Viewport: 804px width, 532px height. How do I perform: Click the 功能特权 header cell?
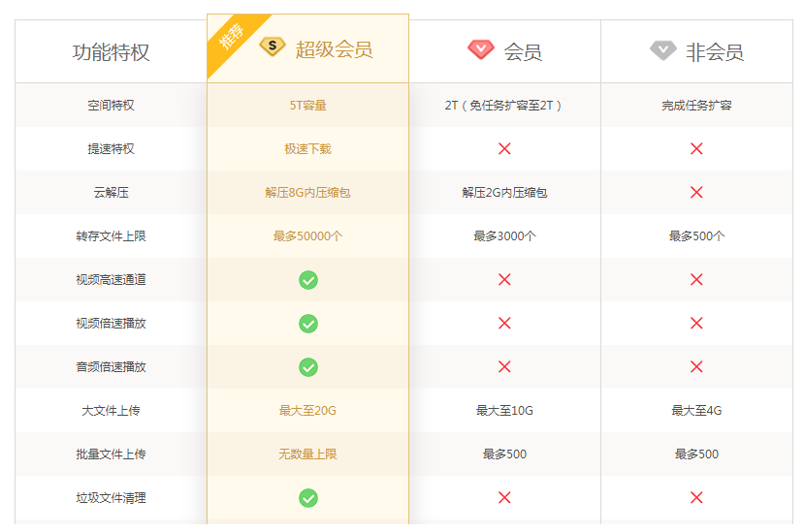(112, 52)
